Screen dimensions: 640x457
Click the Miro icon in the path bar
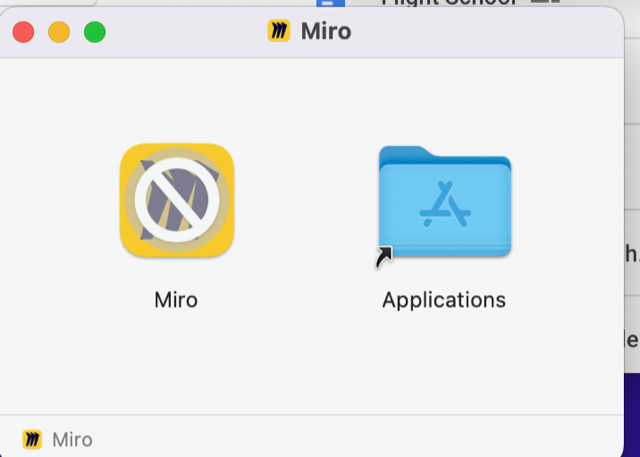(x=32, y=439)
